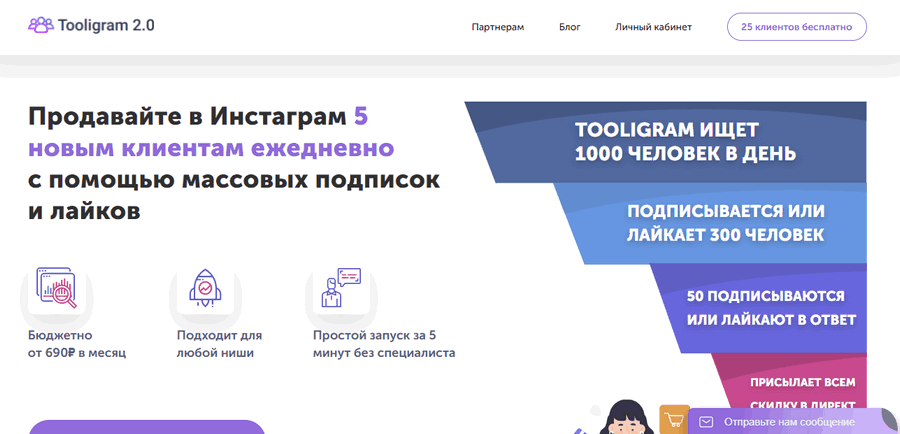Click the specialist chat icon above Простой запуск

(x=340, y=288)
